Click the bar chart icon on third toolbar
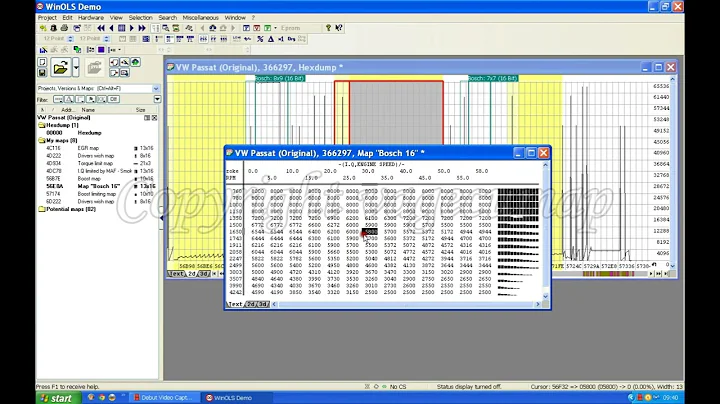 pyautogui.click(x=43, y=50)
